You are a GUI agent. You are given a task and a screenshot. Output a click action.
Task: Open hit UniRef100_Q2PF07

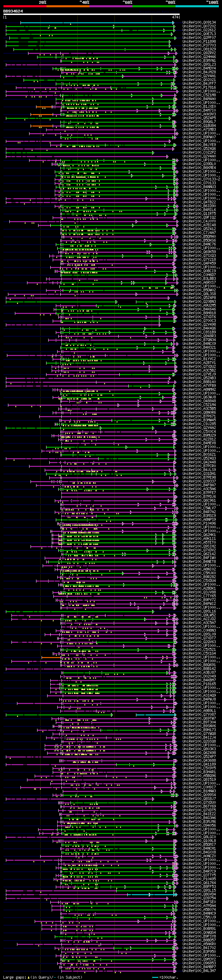199,38
